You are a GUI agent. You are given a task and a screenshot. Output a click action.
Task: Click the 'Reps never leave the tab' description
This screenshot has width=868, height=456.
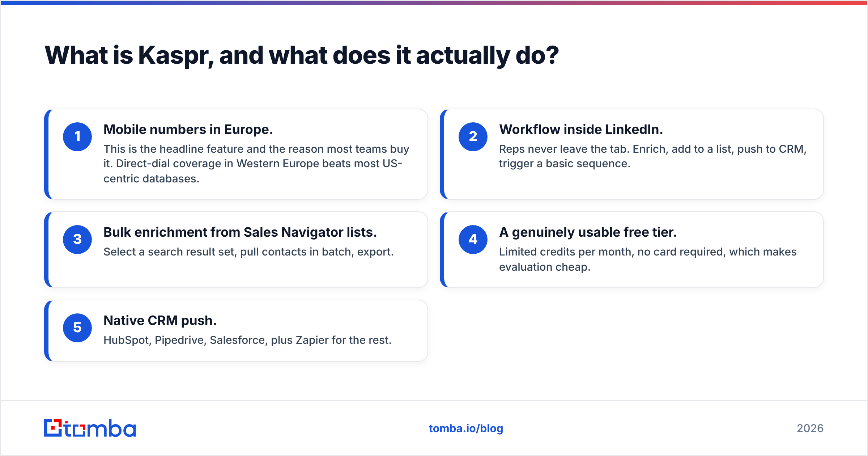coord(652,156)
